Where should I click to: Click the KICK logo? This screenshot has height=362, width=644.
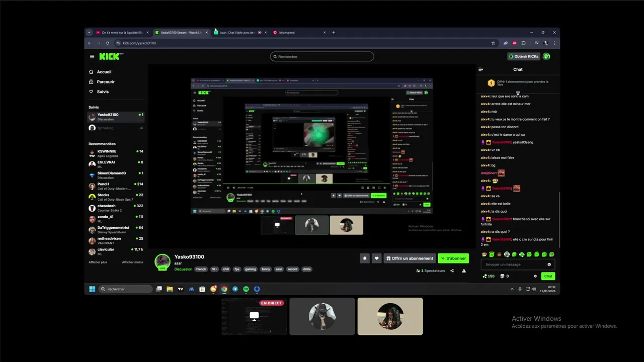pyautogui.click(x=110, y=56)
